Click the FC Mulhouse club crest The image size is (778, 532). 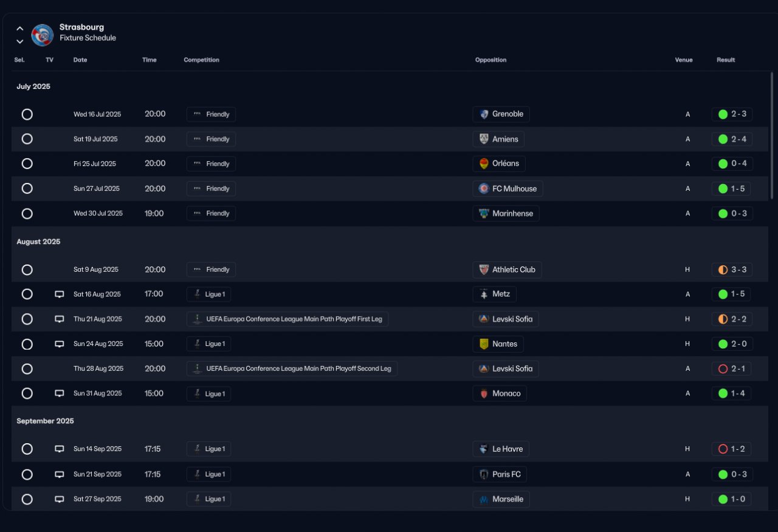[x=484, y=188]
